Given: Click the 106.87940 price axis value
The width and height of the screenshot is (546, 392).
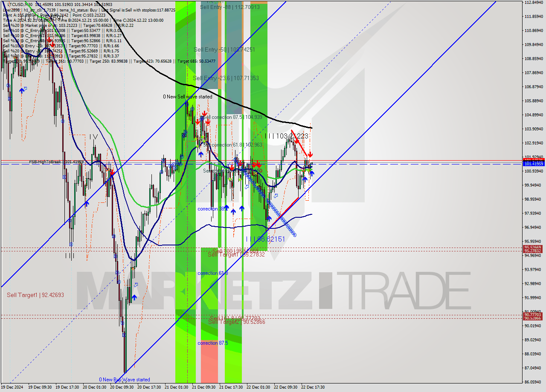Looking at the screenshot, I should pyautogui.click(x=534, y=86).
